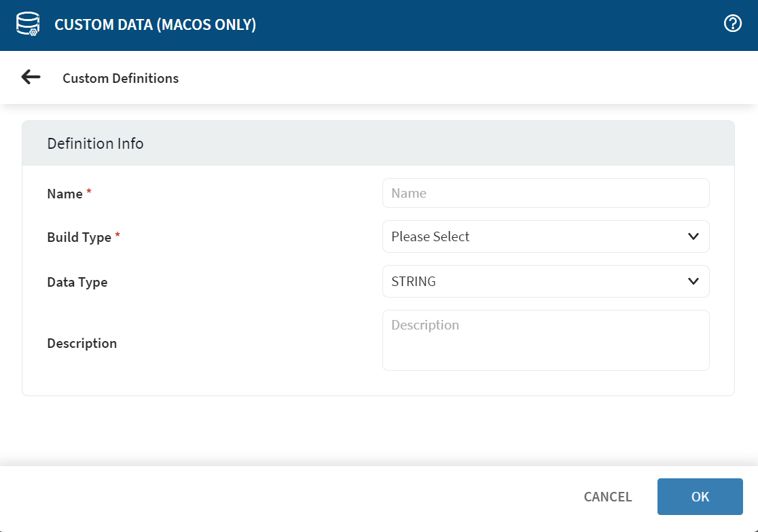Cancel the custom definition form

click(x=607, y=497)
